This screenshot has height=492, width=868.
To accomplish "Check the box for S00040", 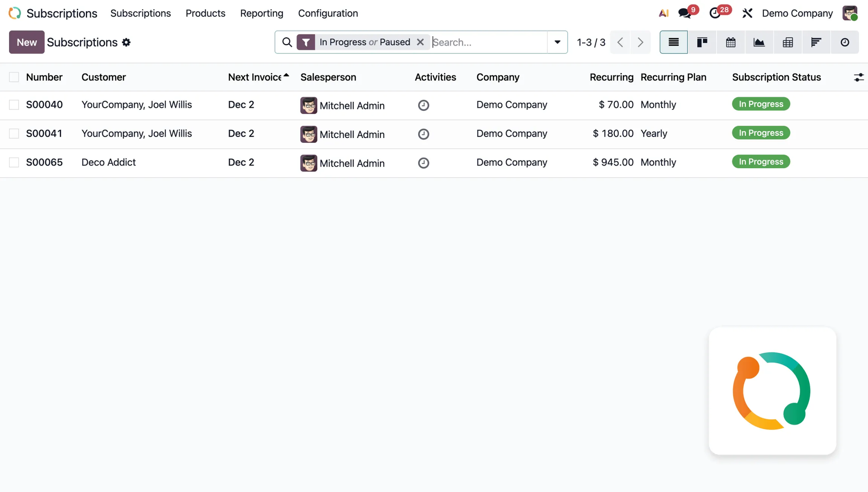I will tap(14, 105).
